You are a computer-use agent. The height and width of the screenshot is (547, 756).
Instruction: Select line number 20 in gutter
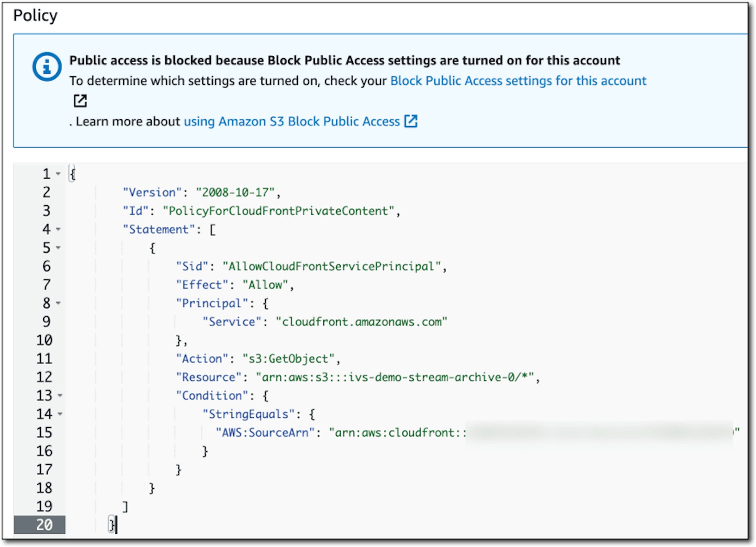pos(44,525)
